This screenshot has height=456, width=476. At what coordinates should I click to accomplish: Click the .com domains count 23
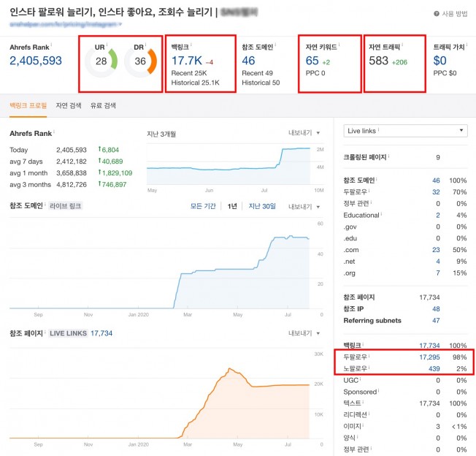436,250
